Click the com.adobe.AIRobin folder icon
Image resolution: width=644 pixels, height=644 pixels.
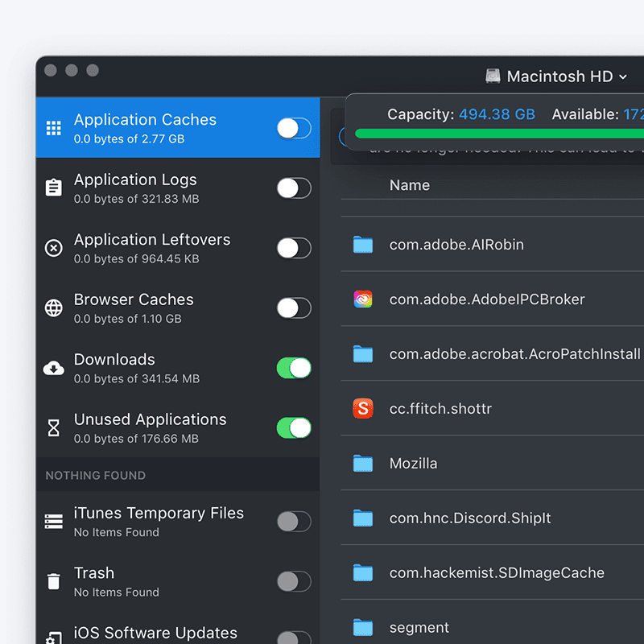pos(363,245)
